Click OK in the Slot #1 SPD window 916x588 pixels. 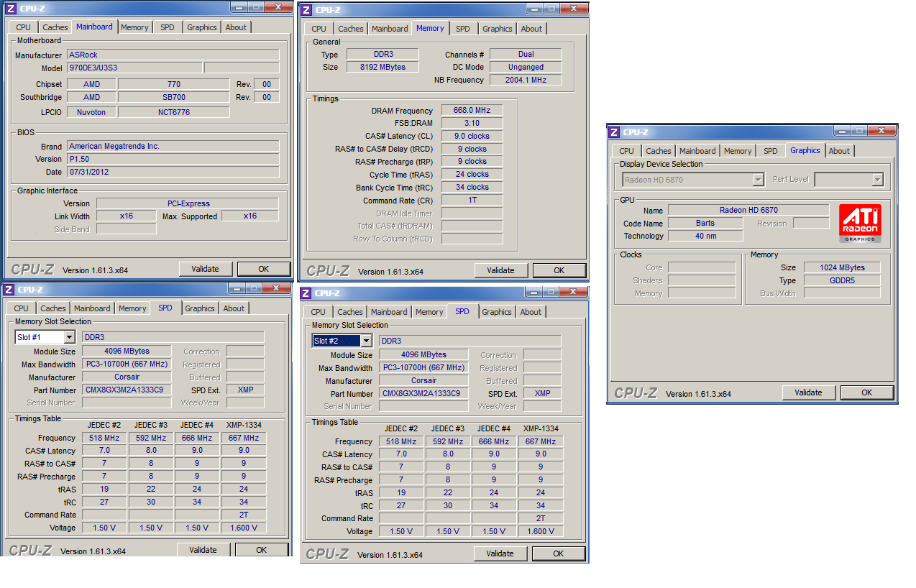pyautogui.click(x=262, y=550)
